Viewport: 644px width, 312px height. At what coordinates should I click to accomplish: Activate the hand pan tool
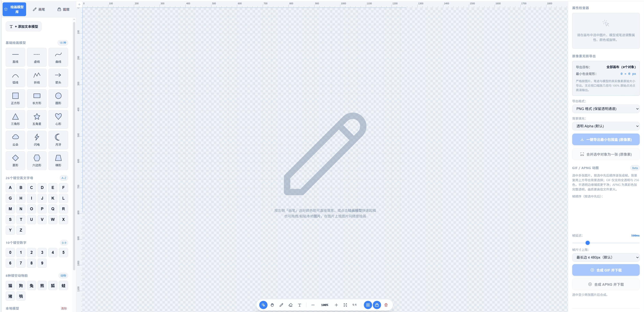coord(272,305)
